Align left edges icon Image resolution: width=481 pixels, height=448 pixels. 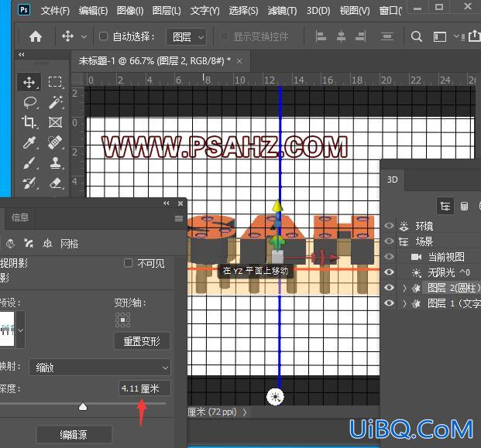(321, 36)
